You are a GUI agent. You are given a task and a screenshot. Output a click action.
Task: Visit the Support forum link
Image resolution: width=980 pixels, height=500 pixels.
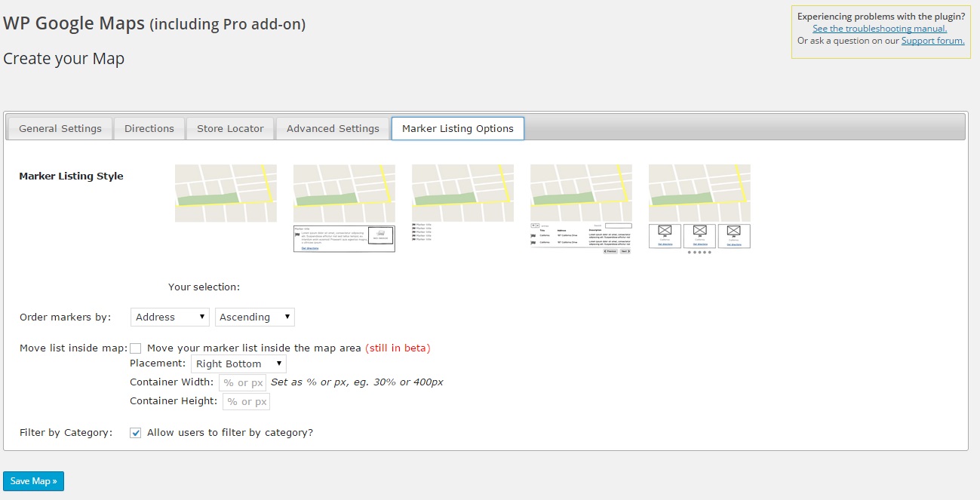click(932, 41)
